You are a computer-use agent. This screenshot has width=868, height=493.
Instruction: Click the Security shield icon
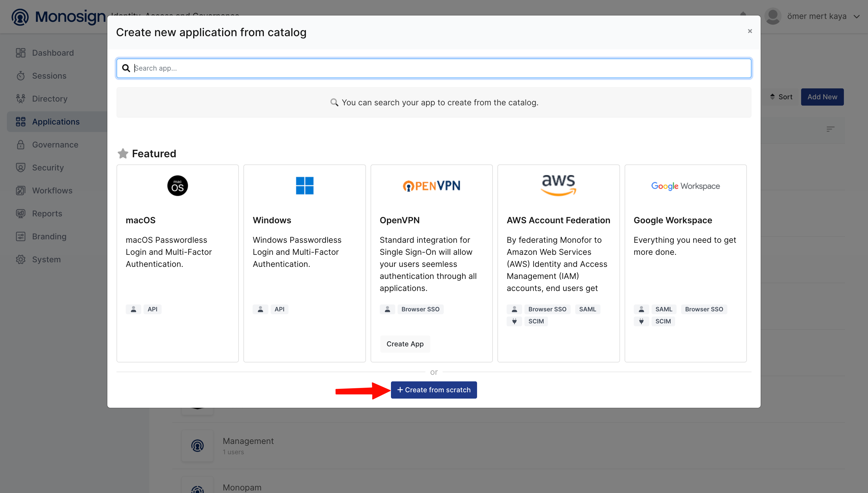click(21, 168)
